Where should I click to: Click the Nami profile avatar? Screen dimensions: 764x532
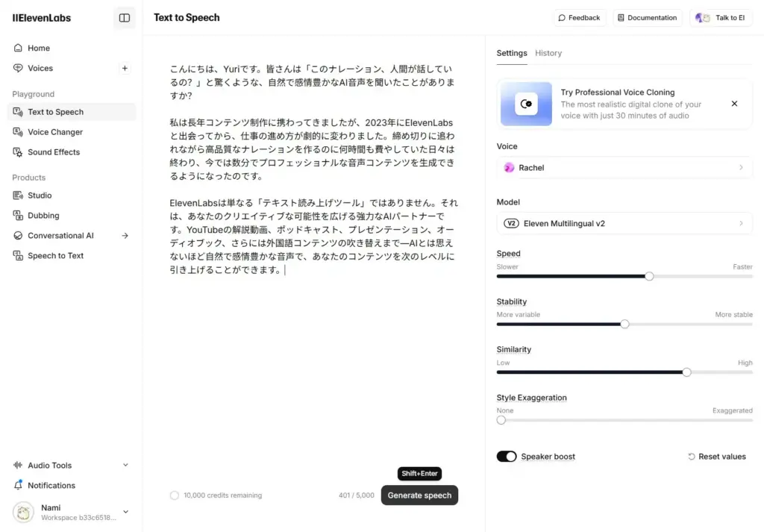pyautogui.click(x=23, y=512)
